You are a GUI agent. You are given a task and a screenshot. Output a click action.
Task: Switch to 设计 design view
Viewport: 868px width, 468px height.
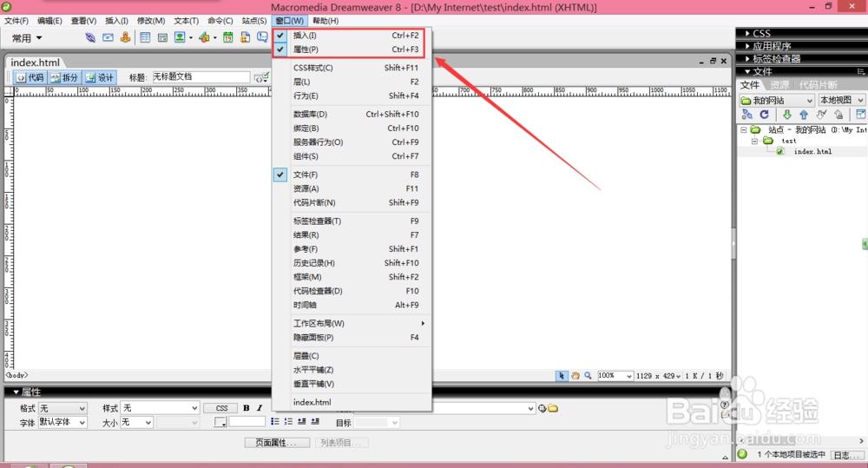100,77
